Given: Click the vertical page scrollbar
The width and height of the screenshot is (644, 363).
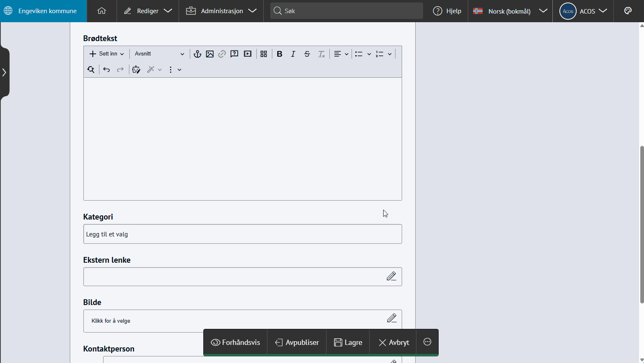Looking at the screenshot, I should 642,224.
